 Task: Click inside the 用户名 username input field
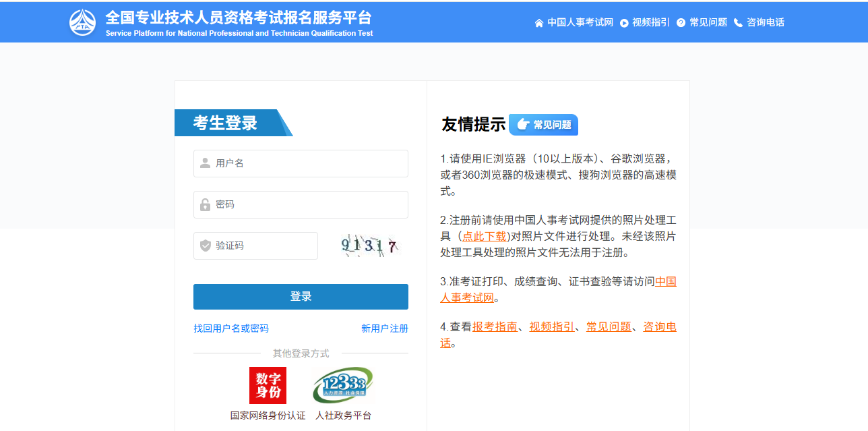[x=300, y=163]
